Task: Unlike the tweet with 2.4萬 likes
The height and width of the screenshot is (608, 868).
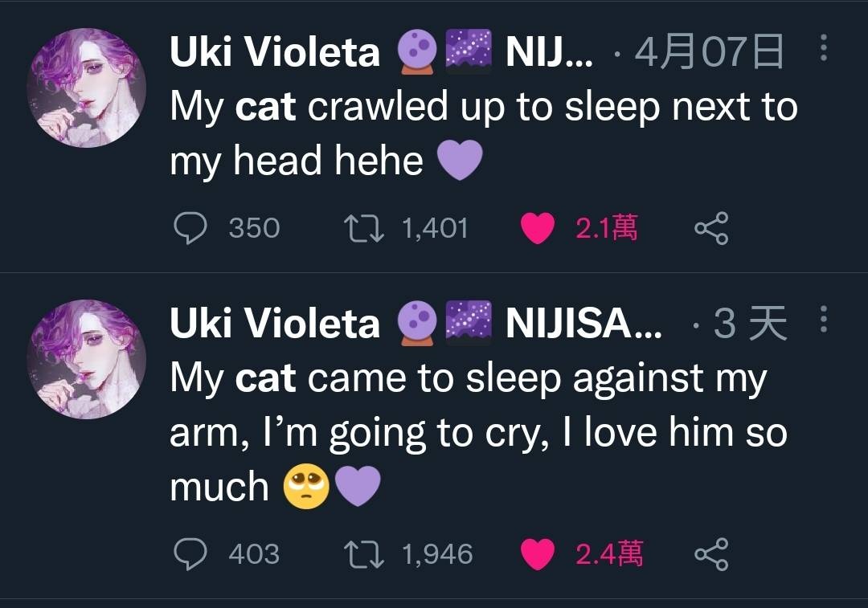Action: click(x=538, y=553)
